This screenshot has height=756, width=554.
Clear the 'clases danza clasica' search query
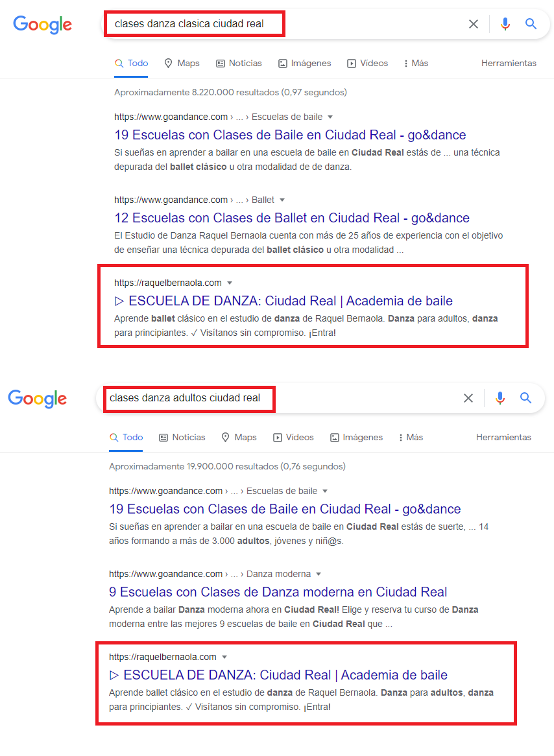(x=474, y=23)
